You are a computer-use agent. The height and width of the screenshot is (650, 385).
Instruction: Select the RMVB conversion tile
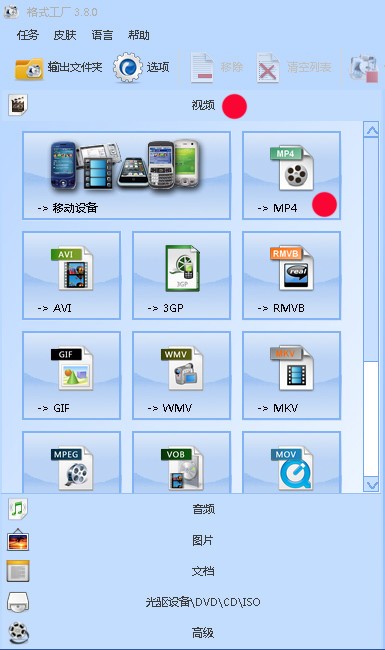(291, 275)
